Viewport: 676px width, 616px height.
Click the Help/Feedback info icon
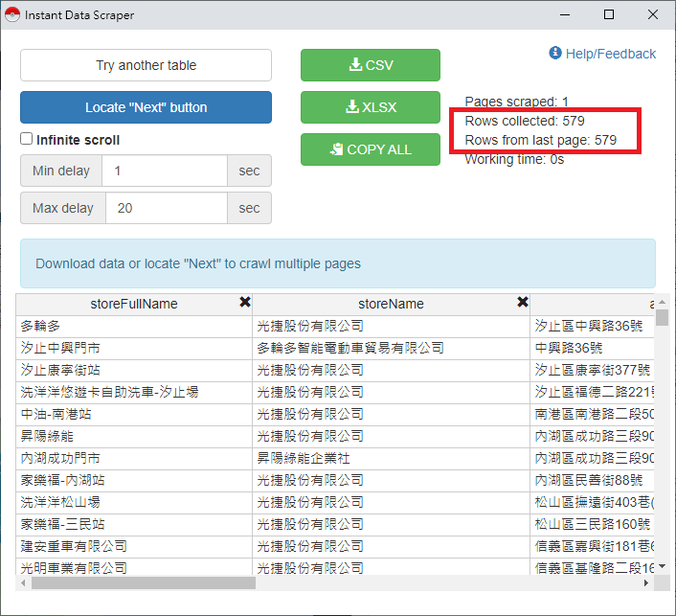point(555,53)
